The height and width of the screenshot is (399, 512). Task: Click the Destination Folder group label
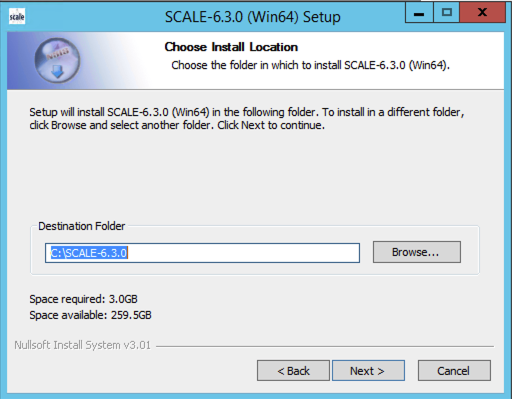(x=82, y=226)
